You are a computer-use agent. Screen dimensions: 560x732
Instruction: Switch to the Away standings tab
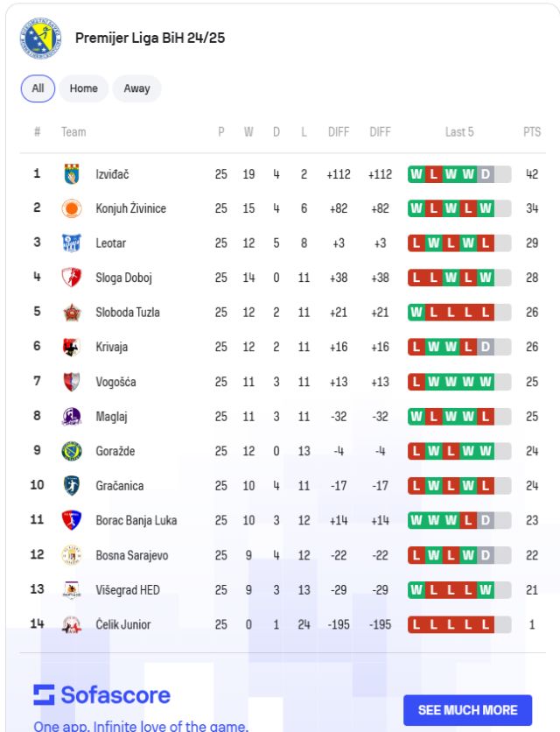(x=136, y=88)
